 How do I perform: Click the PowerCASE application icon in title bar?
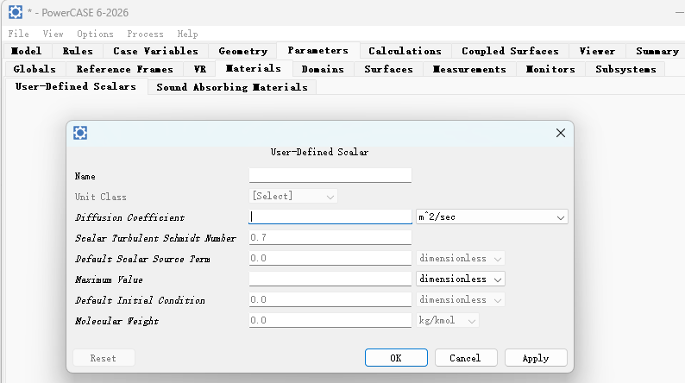15,12
